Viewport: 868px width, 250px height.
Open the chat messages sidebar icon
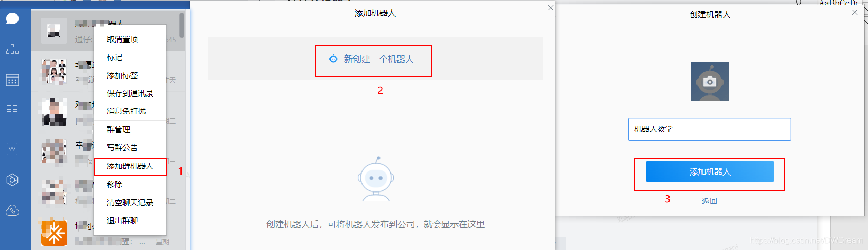point(12,19)
